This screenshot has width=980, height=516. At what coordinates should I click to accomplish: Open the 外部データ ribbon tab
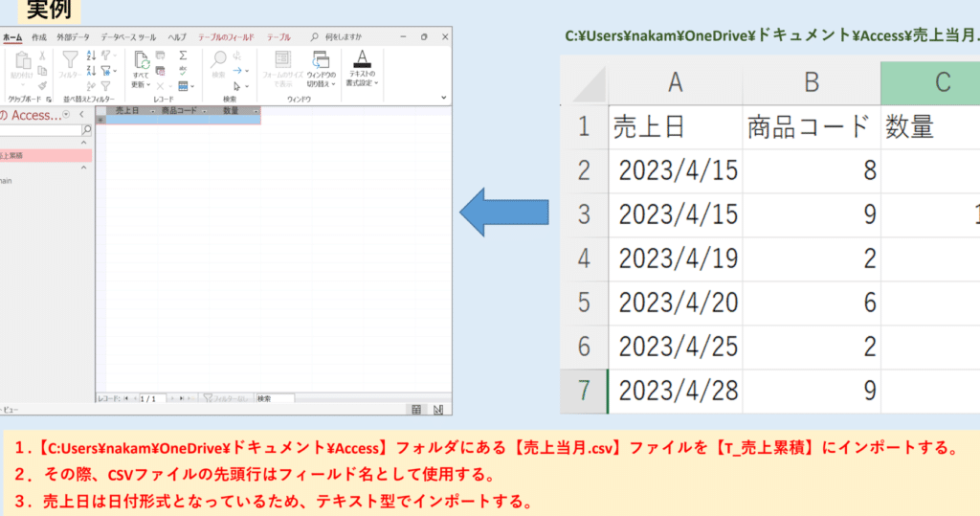point(73,36)
